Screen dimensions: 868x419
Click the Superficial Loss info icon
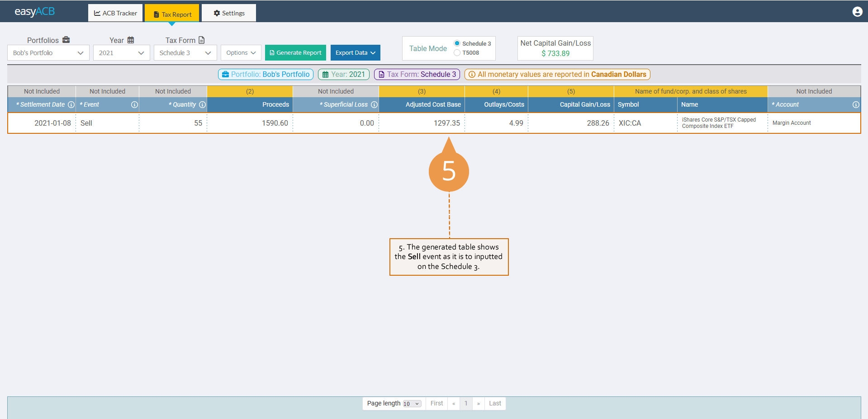(x=374, y=104)
